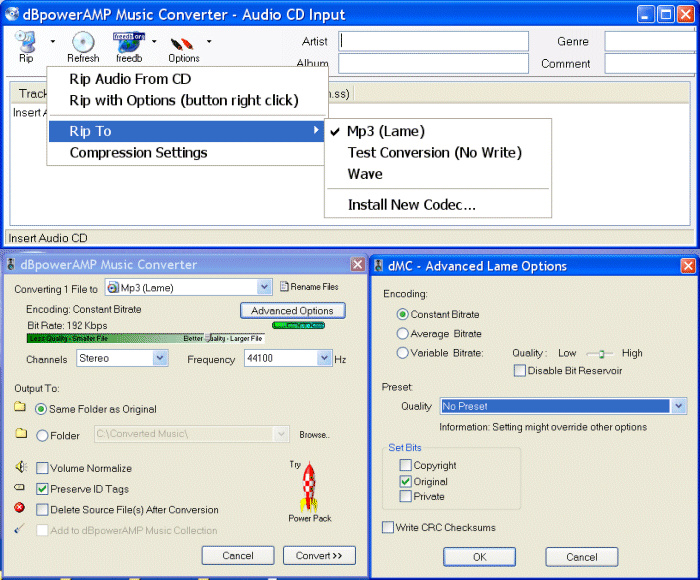Select the Folder output radio button
Viewport: 700px width, 580px height.
(42, 435)
